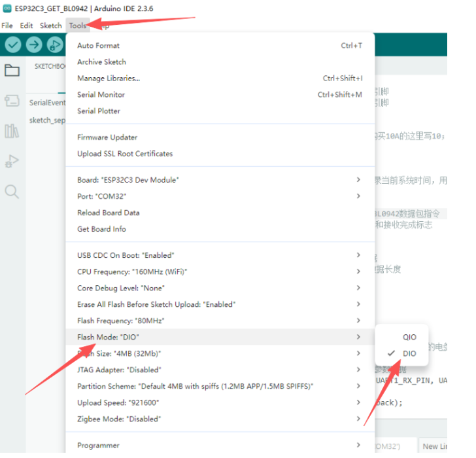Viewport: 476px width, 458px height.
Task: Expand USB CDC On Boot submenu
Action: tap(220, 255)
